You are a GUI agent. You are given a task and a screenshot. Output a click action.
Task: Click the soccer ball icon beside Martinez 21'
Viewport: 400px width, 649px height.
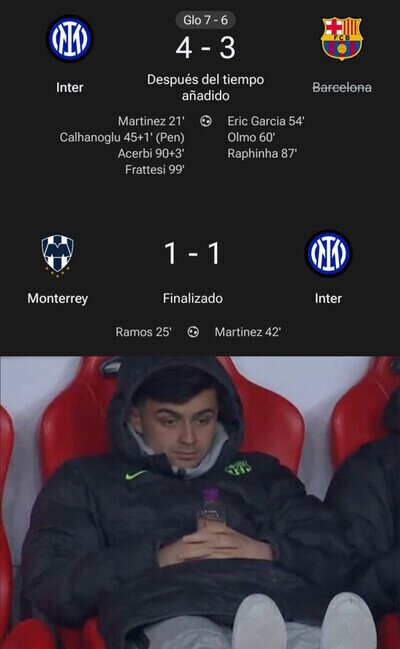coord(206,121)
